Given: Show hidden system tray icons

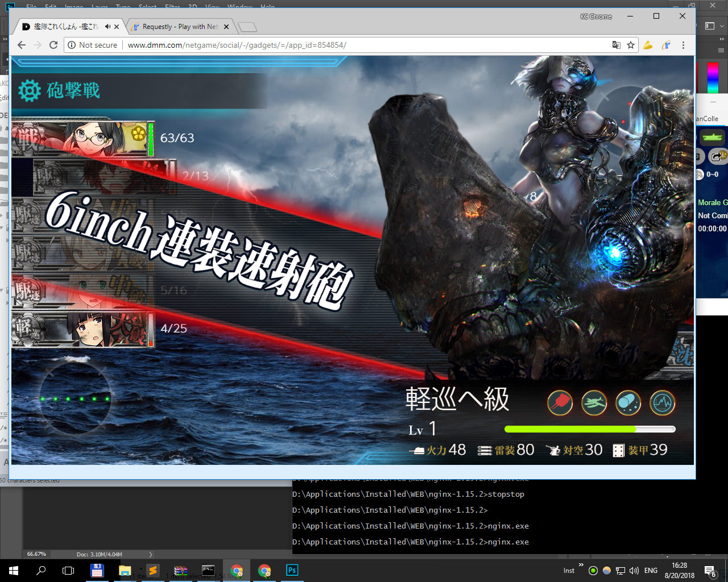Looking at the screenshot, I should 581,566.
